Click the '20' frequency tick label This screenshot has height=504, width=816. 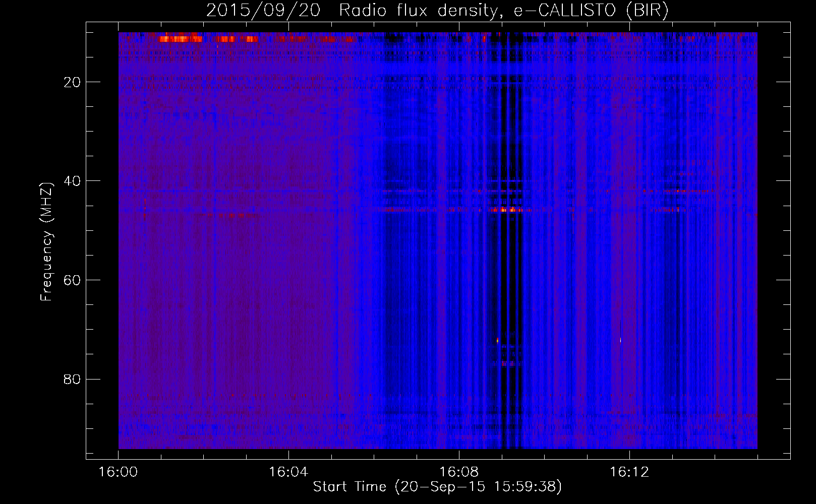pos(73,82)
